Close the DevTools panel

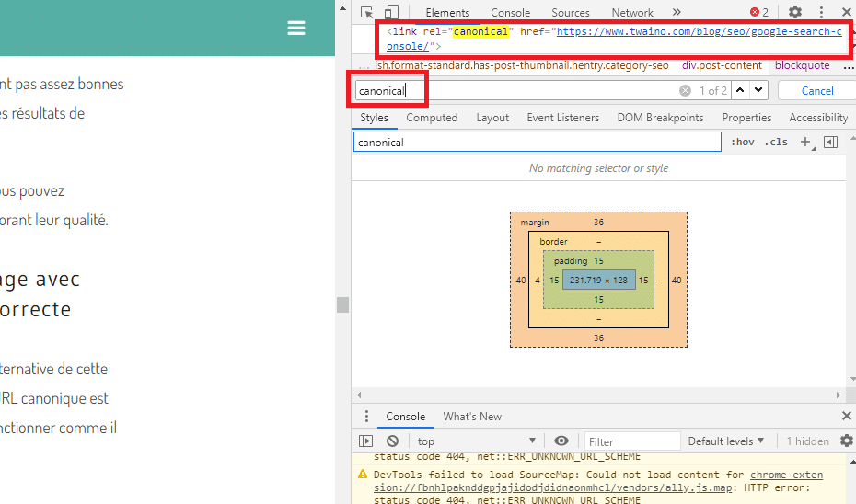click(847, 12)
